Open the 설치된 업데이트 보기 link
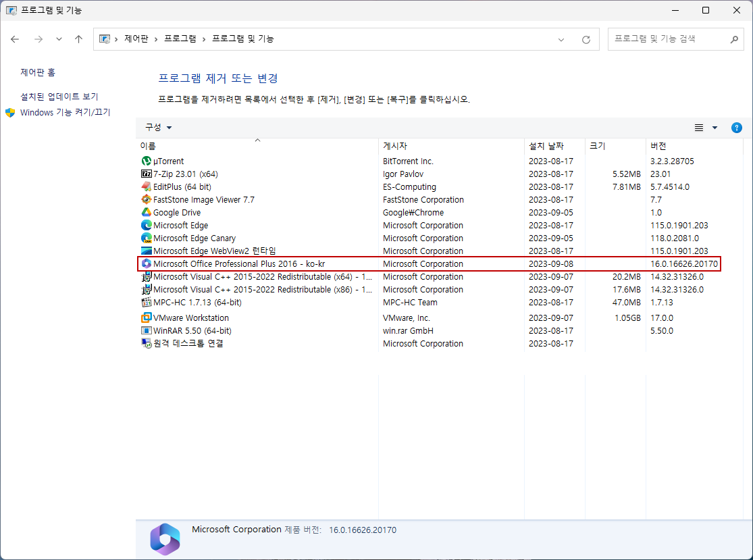Image resolution: width=753 pixels, height=560 pixels. pyautogui.click(x=59, y=97)
